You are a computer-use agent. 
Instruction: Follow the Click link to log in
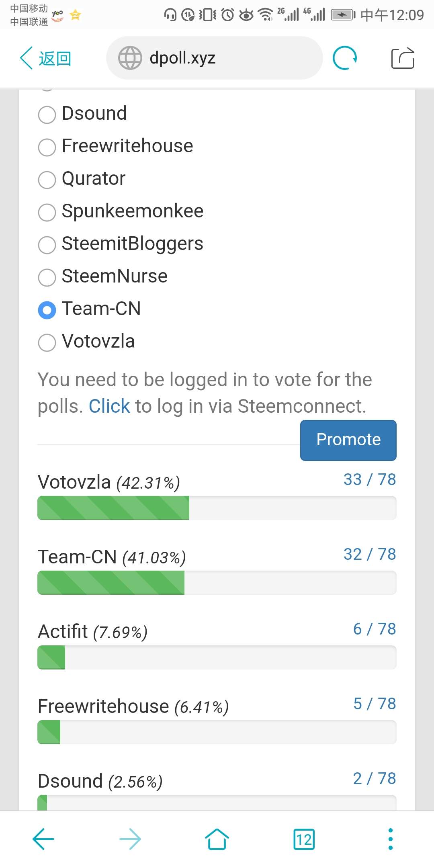pyautogui.click(x=109, y=406)
